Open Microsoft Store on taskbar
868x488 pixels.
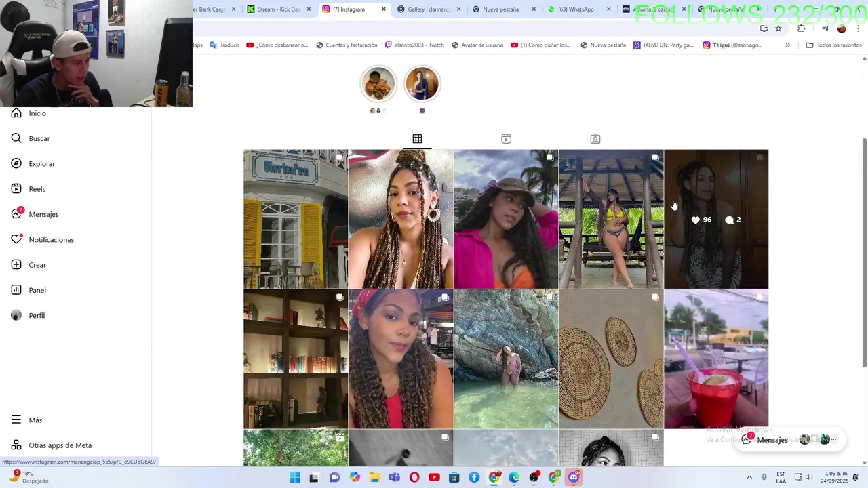pos(454,478)
